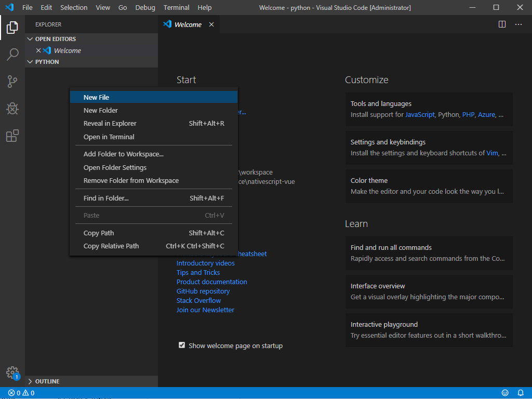
Task: Choose Find in Folder menu entry
Action: point(154,198)
